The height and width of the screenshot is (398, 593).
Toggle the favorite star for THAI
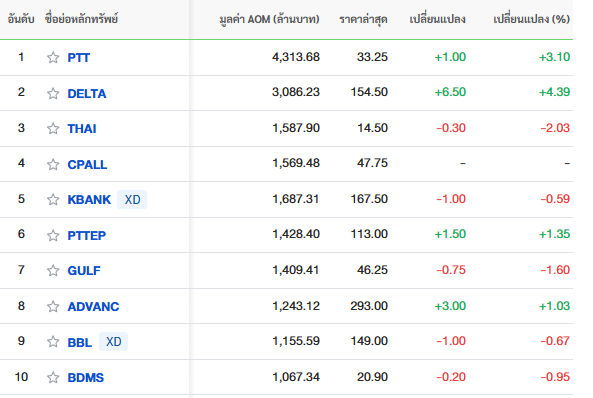53,129
